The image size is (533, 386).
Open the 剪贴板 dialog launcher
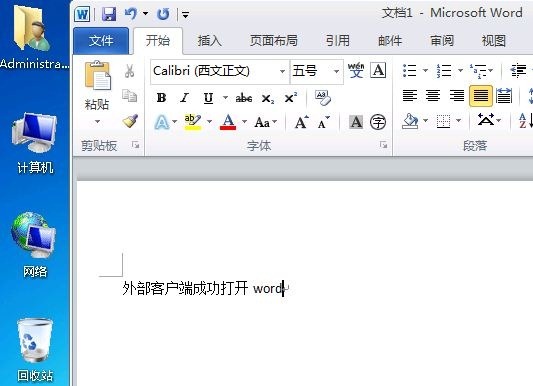pyautogui.click(x=136, y=145)
